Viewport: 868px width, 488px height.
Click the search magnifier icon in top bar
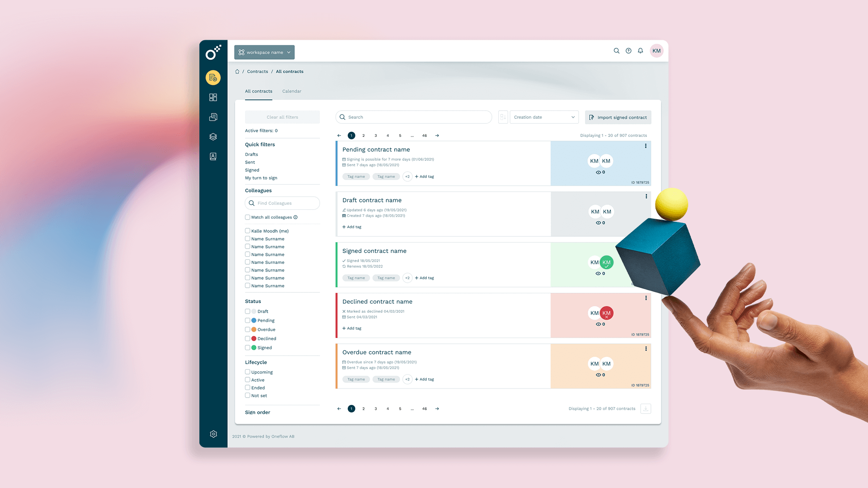click(x=616, y=51)
